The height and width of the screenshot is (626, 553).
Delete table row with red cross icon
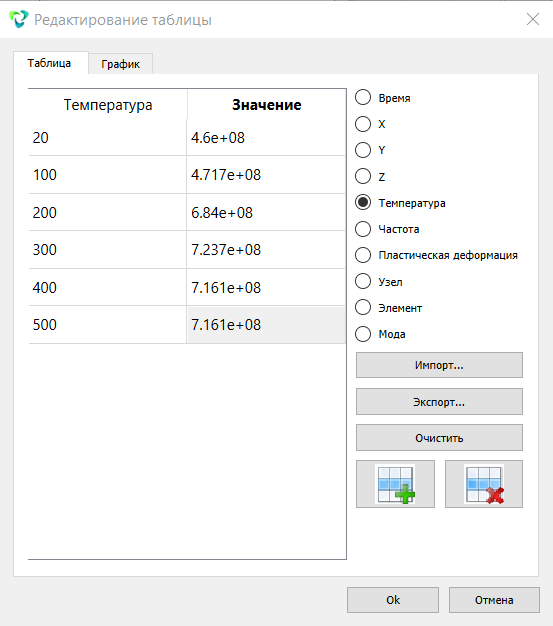[484, 484]
